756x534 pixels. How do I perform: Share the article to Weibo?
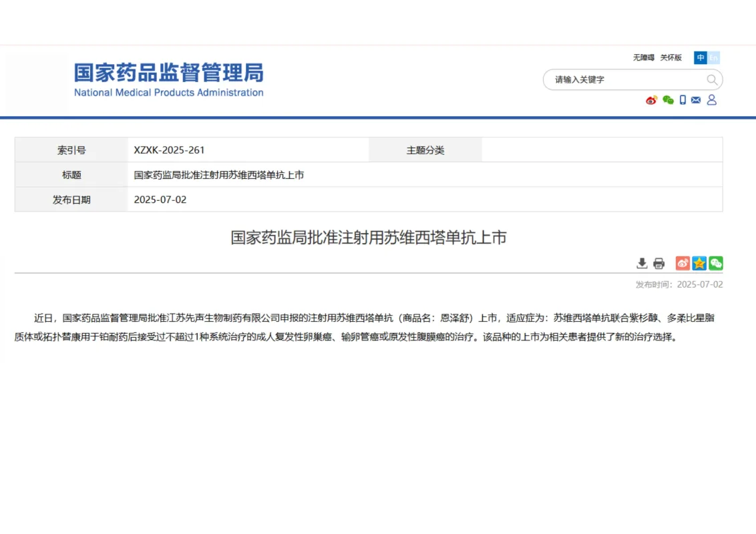tap(683, 263)
